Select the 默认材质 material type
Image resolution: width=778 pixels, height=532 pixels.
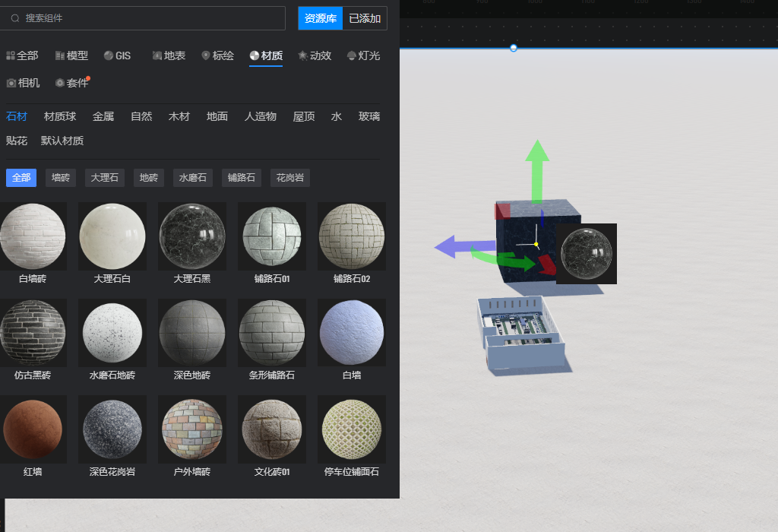pyautogui.click(x=62, y=141)
